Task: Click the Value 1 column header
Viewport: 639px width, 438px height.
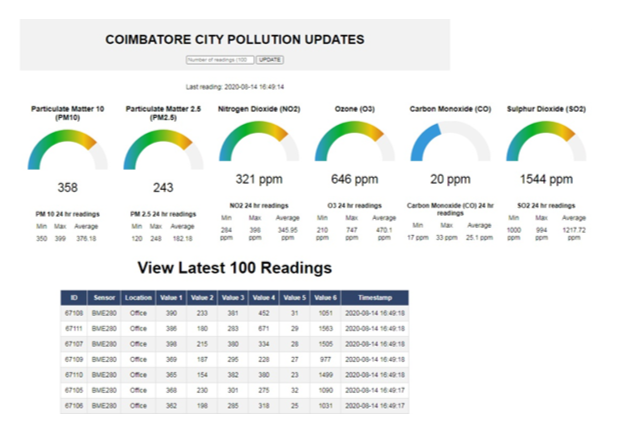Action: tap(171, 298)
